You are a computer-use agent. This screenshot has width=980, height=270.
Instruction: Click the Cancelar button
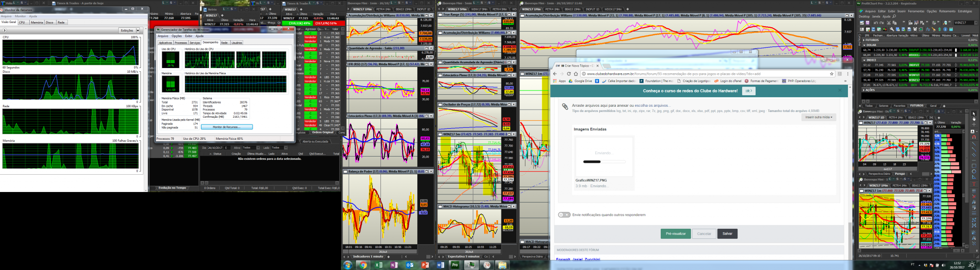[704, 234]
